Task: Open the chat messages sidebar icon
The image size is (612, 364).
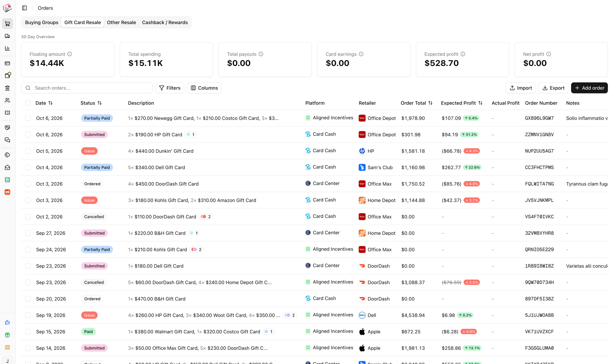Action: pyautogui.click(x=7, y=140)
